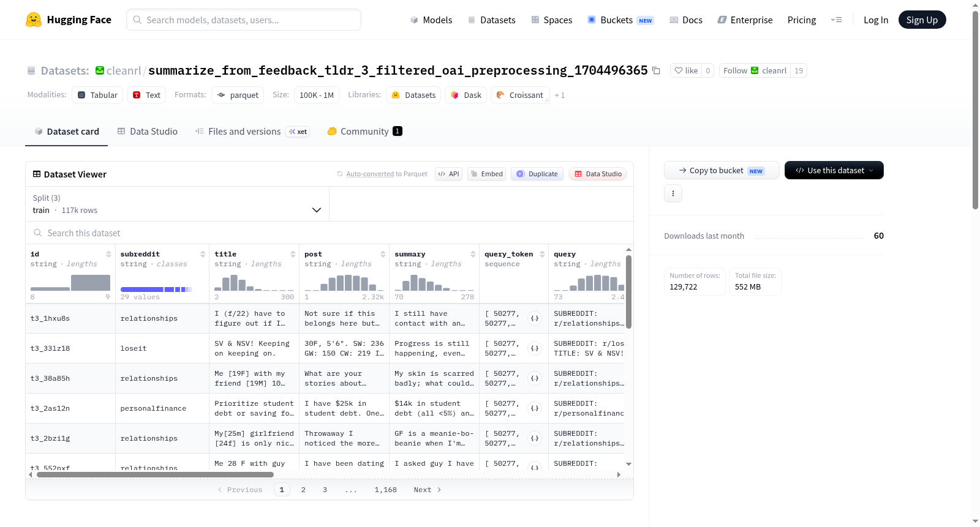The width and height of the screenshot is (980, 527).
Task: Click the Tabular modality tag
Action: pyautogui.click(x=97, y=95)
